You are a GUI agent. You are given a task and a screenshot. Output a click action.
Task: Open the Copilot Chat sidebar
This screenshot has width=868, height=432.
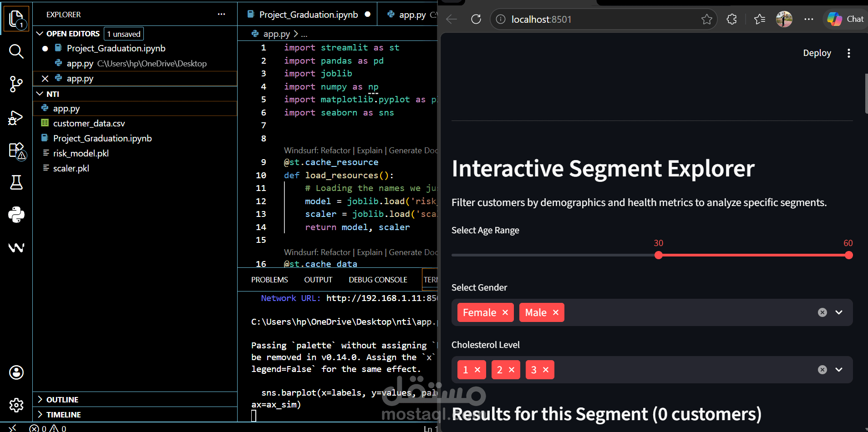tap(846, 19)
